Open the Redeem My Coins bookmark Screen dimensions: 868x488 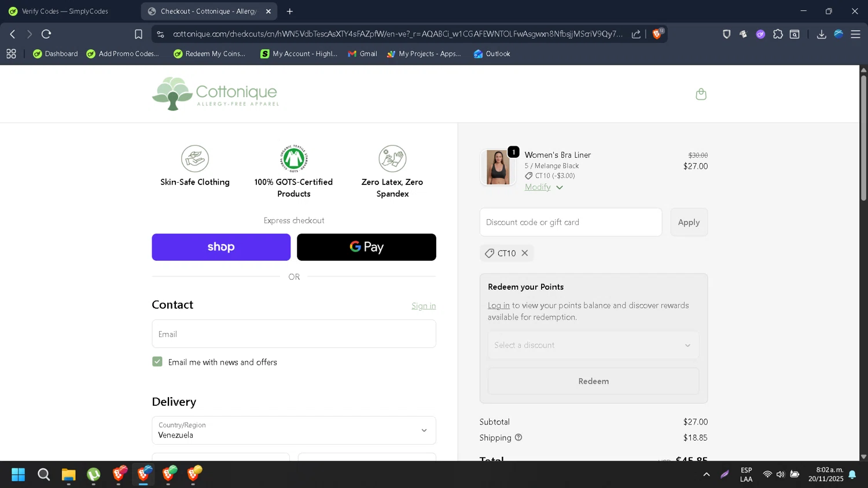[x=209, y=54]
